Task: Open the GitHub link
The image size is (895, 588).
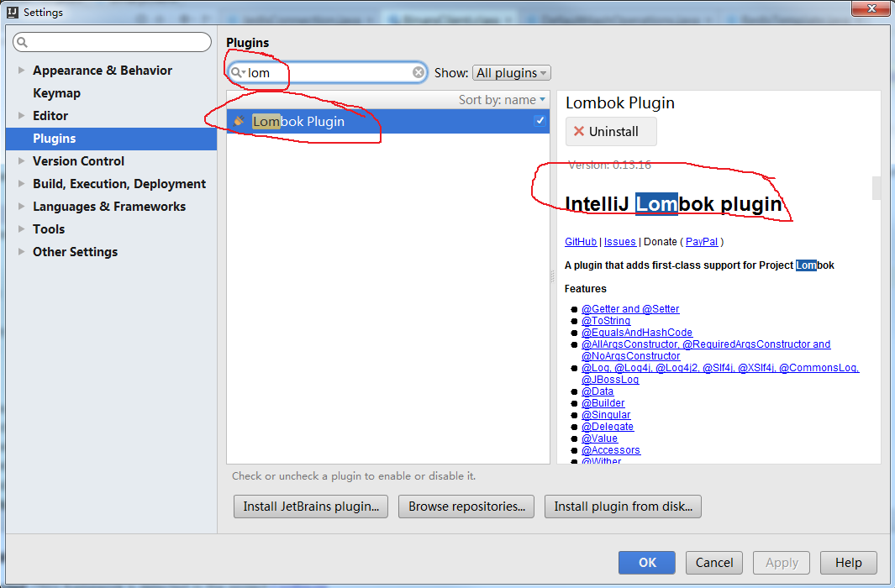Action: [581, 242]
